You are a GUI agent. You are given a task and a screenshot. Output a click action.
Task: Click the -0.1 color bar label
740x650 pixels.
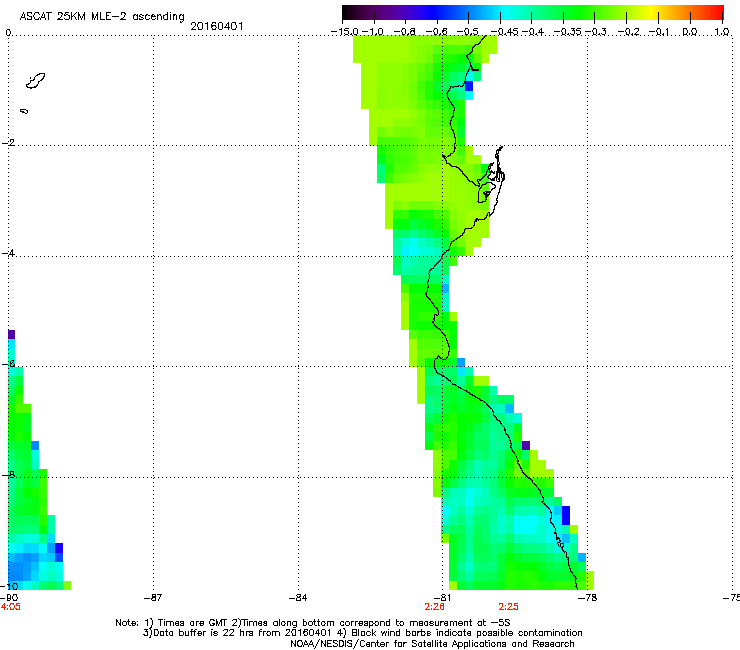[659, 32]
